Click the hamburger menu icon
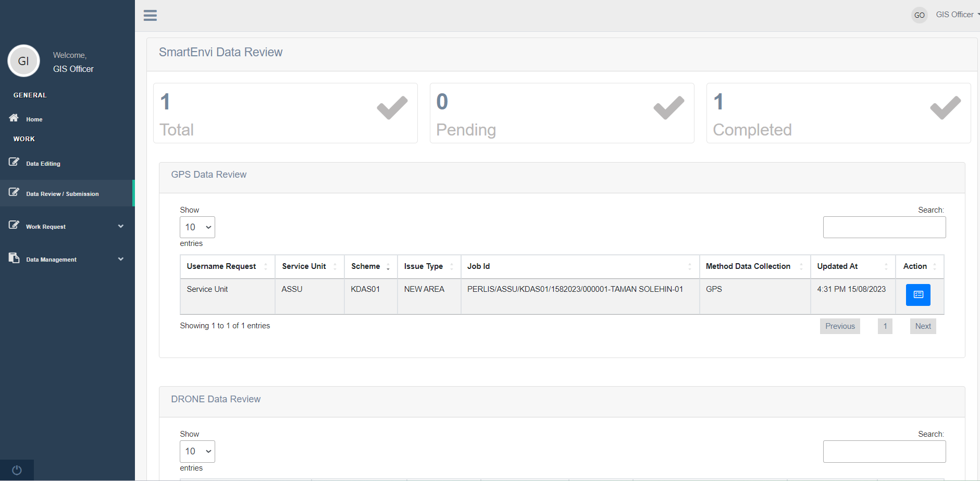980x481 pixels. point(150,16)
